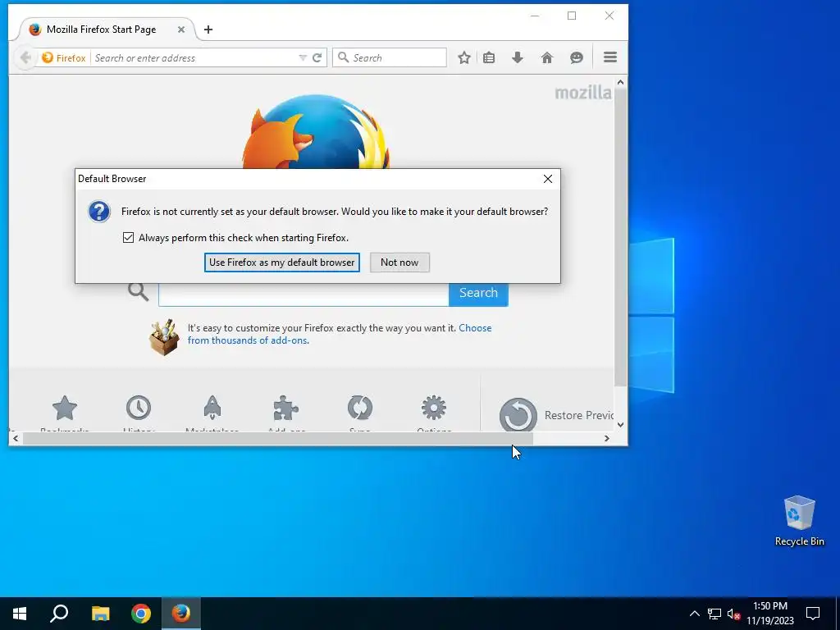This screenshot has width=840, height=630.
Task: Show hidden system tray icons chevron
Action: pos(694,614)
